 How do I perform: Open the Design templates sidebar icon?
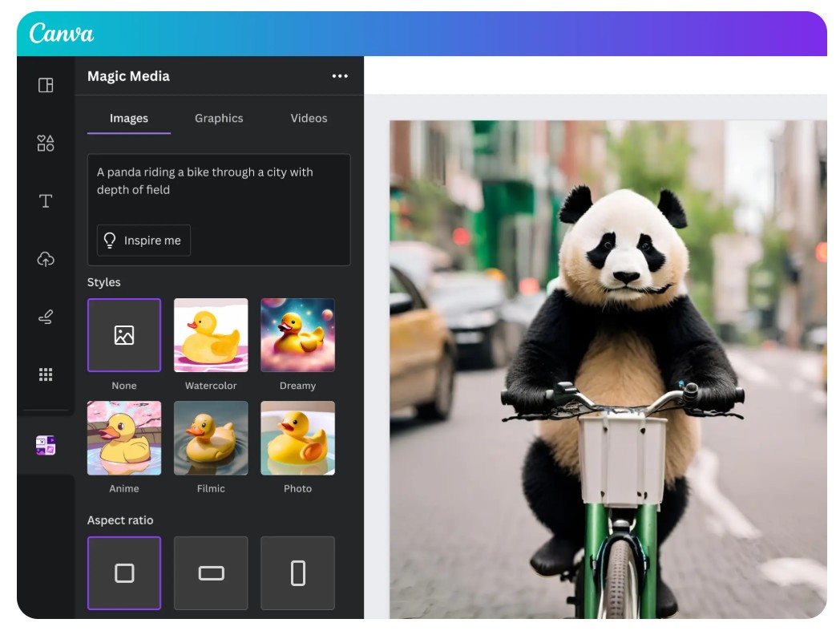click(x=46, y=85)
